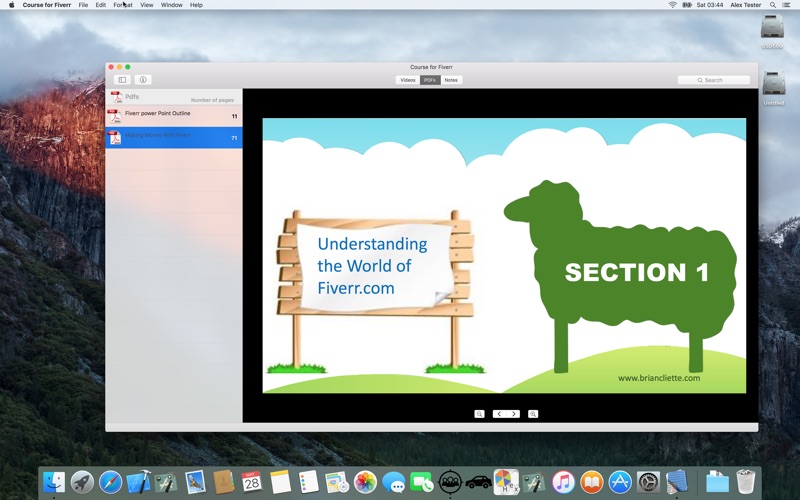Open the Format menu
This screenshot has width=800, height=500.
point(123,5)
